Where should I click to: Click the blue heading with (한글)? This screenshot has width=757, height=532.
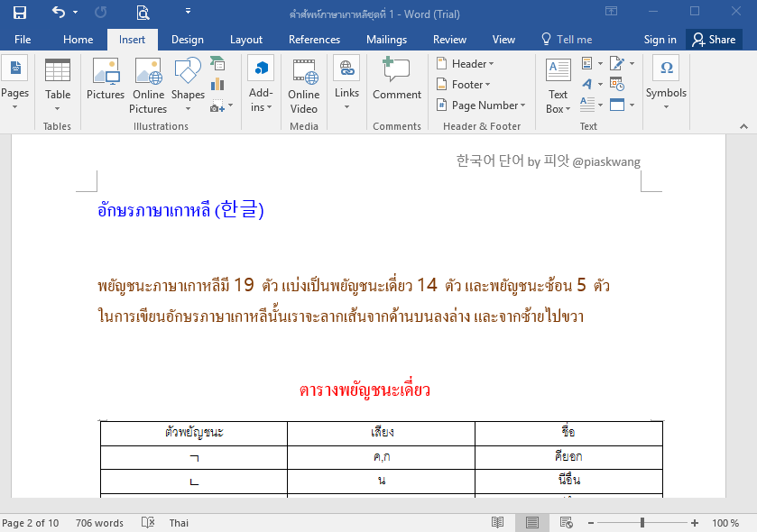click(x=180, y=210)
